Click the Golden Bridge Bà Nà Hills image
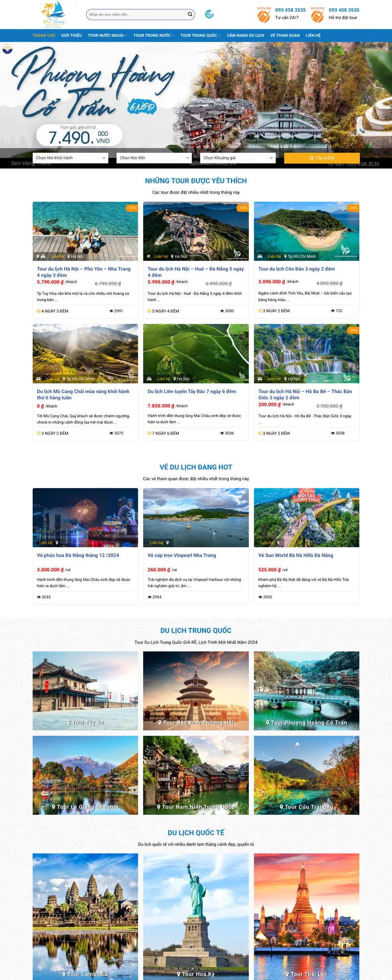The height and width of the screenshot is (980, 392). pyautogui.click(x=307, y=517)
